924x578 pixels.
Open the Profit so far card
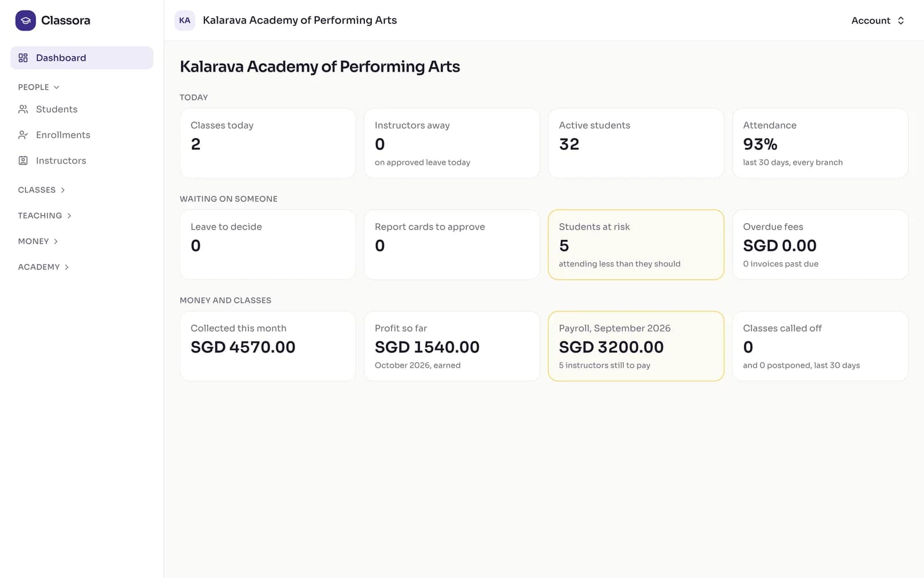tap(452, 346)
